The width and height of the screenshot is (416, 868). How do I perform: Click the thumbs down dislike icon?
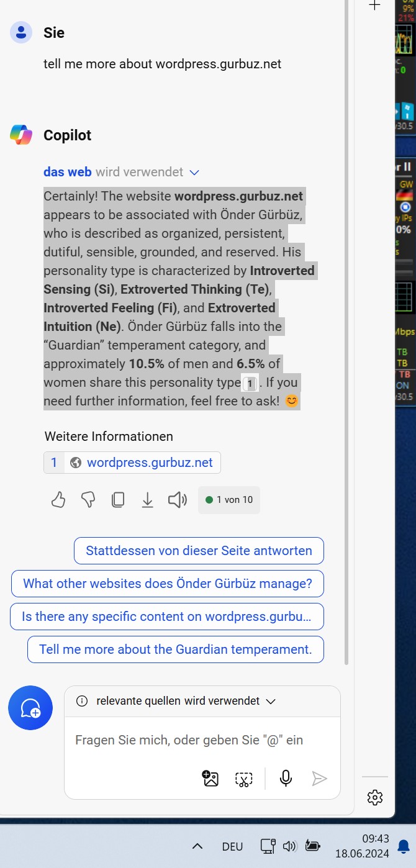pyautogui.click(x=88, y=500)
